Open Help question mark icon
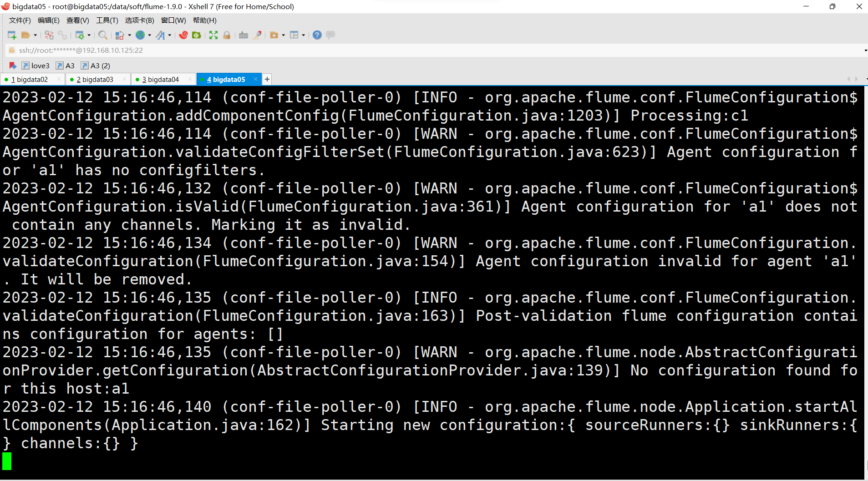 tap(317, 35)
